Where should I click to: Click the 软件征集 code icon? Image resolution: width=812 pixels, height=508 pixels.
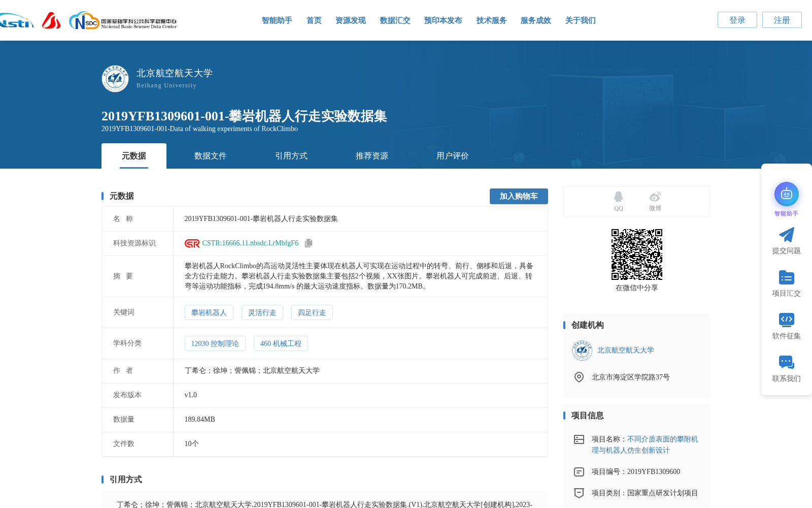(x=787, y=320)
